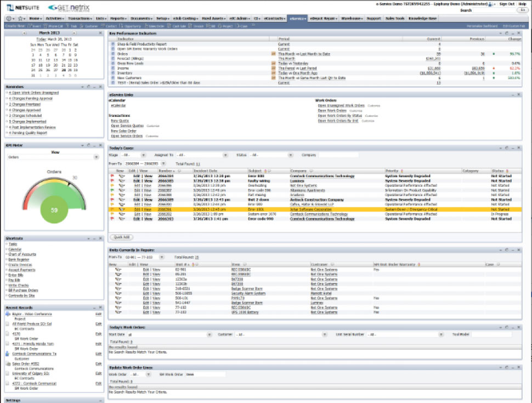This screenshot has height=403, width=532.
Task: Click the Company filter field in Today's Cases
Action: pos(338,155)
